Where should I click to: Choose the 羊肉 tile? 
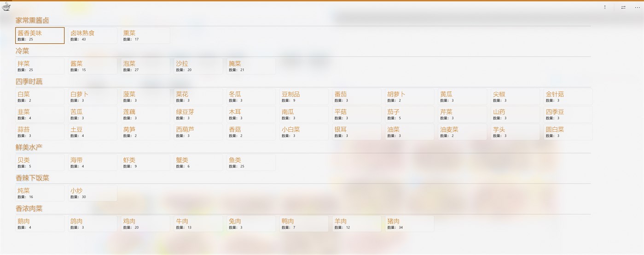357,224
